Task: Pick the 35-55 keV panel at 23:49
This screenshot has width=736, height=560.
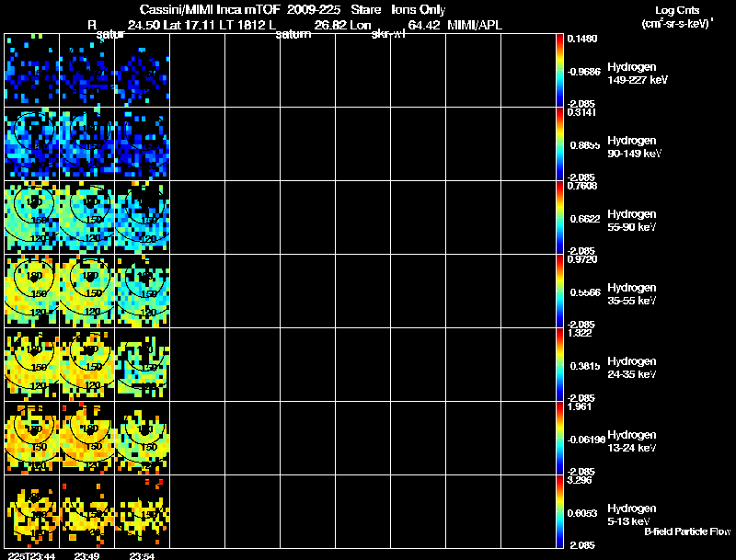Action: pyautogui.click(x=86, y=291)
